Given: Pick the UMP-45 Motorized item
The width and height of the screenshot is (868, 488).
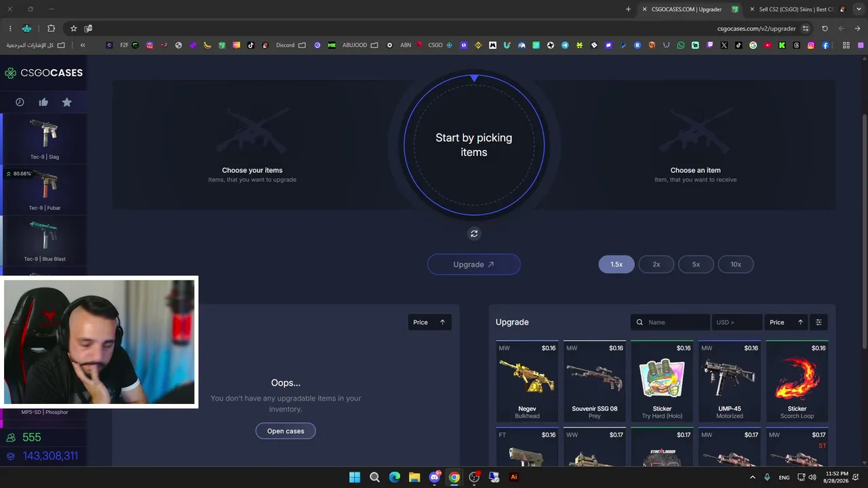Looking at the screenshot, I should pos(730,381).
